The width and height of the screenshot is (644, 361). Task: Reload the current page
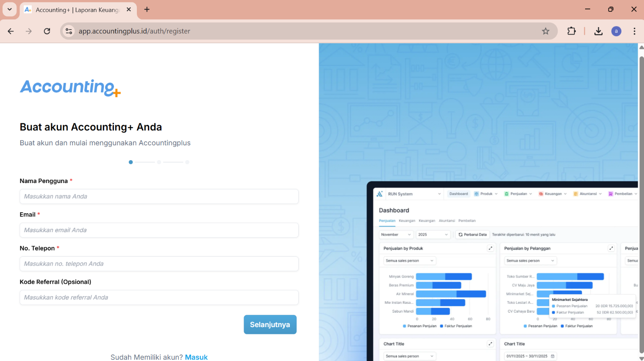coord(47,31)
